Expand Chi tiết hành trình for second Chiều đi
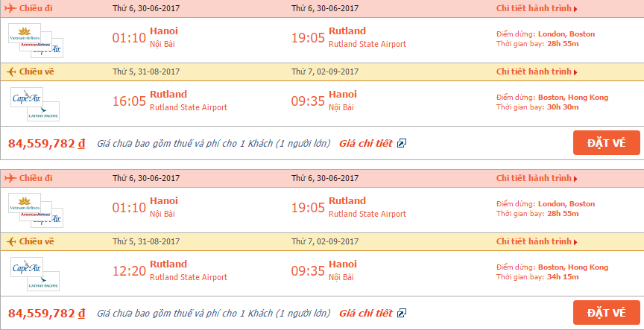This screenshot has height=330, width=644. [537, 178]
